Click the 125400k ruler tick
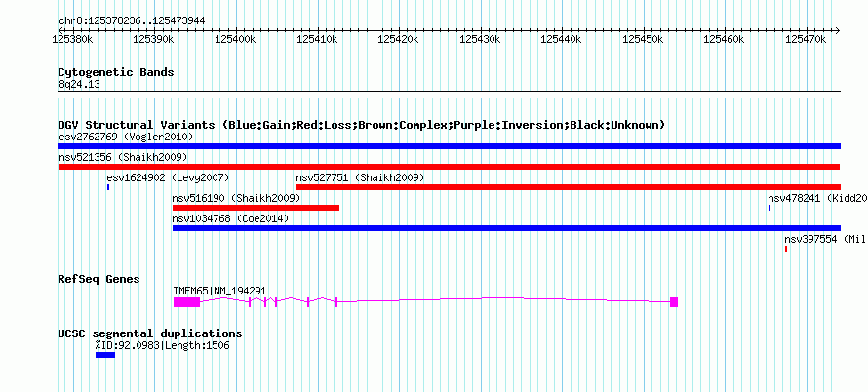The height and width of the screenshot is (392, 868). [236, 39]
